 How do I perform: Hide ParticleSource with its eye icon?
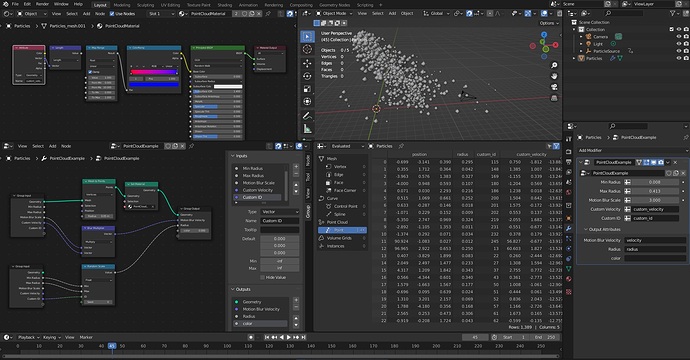(679, 51)
